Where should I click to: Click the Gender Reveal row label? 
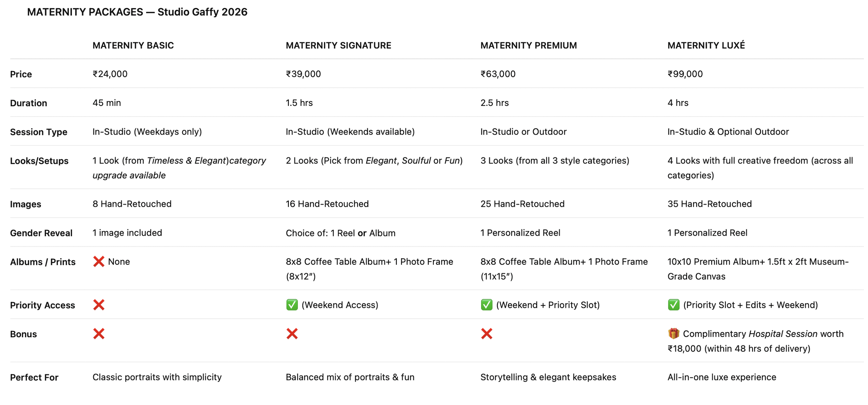pos(41,233)
